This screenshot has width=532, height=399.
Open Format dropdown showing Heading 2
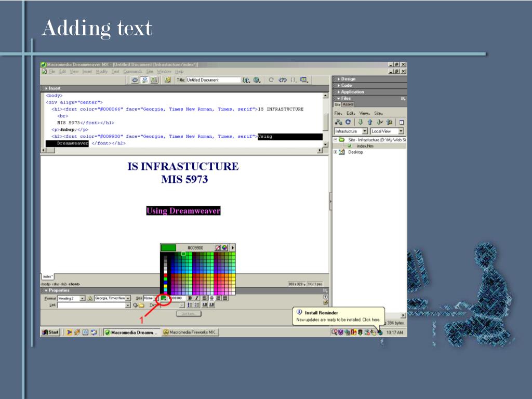(82, 298)
